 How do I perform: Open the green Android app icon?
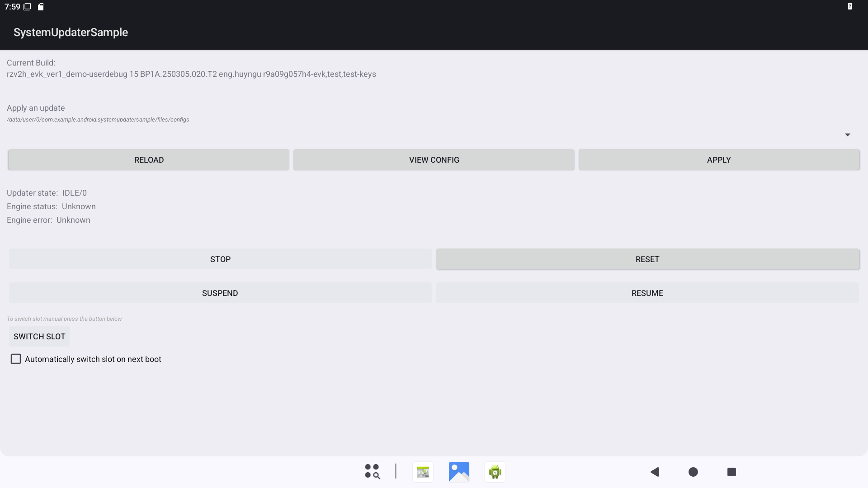(x=495, y=472)
